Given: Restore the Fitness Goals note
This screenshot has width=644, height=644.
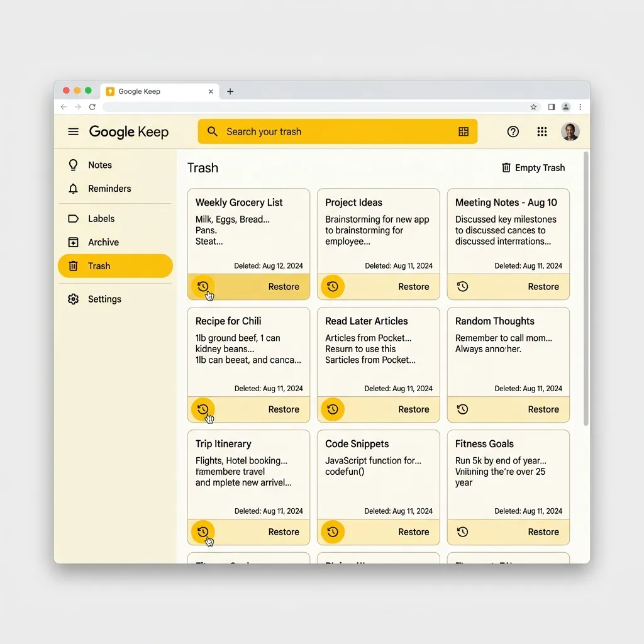Looking at the screenshot, I should [x=543, y=532].
